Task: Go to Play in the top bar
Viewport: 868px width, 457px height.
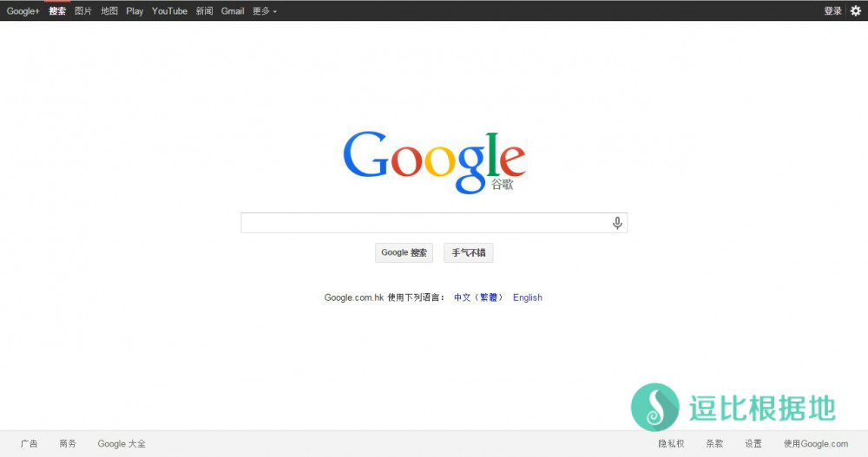Action: (135, 11)
